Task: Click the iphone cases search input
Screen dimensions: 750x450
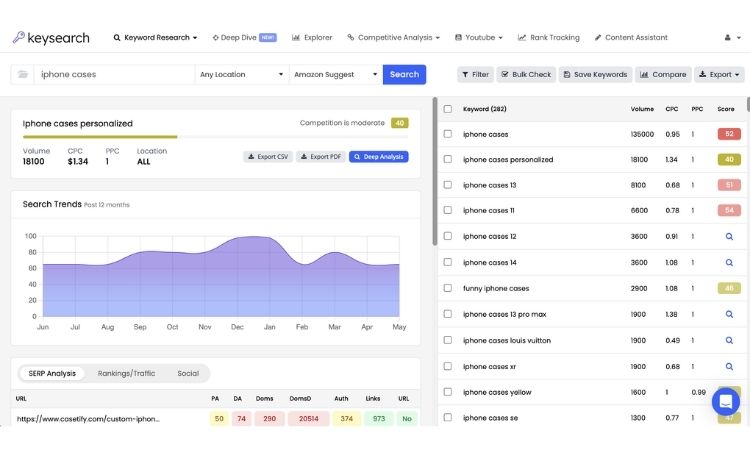Action: tap(114, 75)
